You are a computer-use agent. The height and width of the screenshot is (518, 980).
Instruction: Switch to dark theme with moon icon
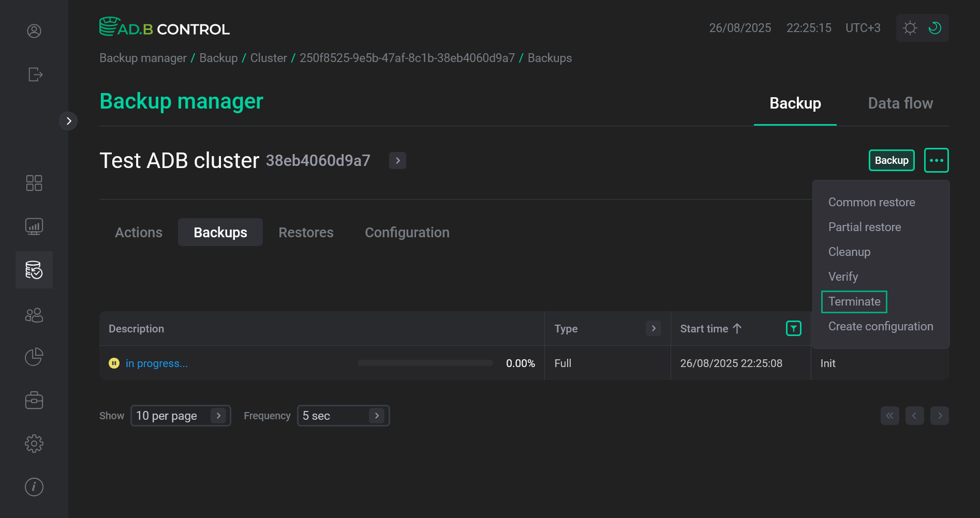(935, 28)
